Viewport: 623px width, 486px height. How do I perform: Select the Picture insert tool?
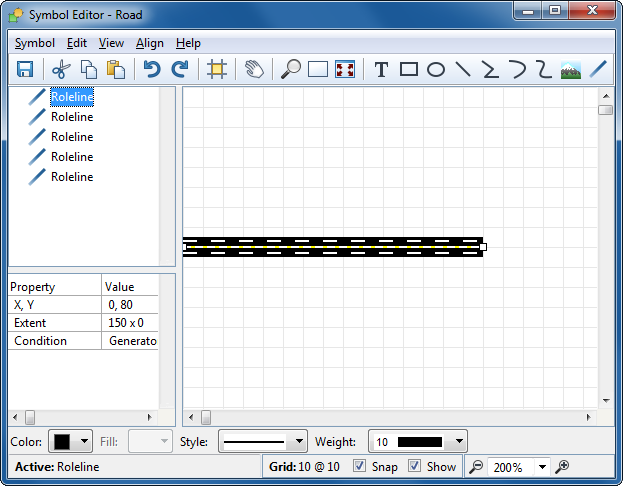(571, 69)
